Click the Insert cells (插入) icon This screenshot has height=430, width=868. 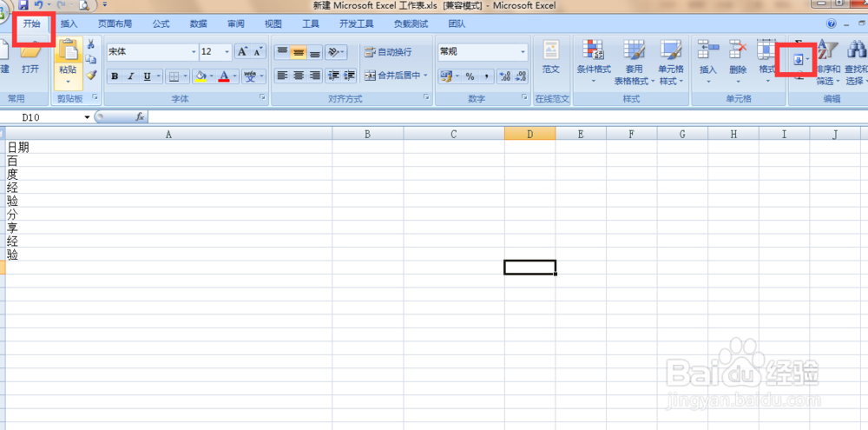click(x=708, y=50)
